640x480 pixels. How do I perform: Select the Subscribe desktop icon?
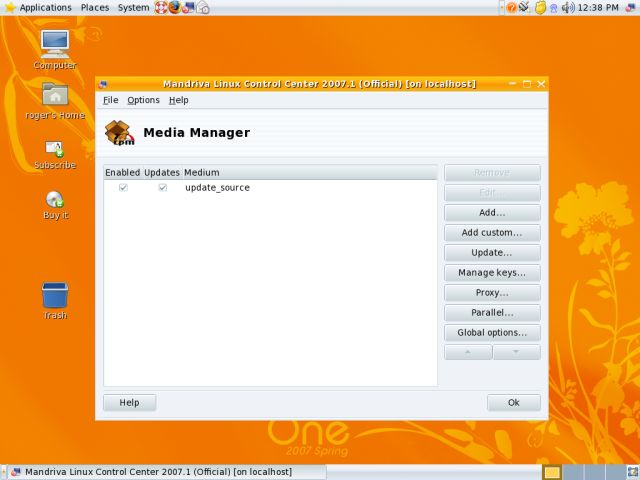(55, 155)
